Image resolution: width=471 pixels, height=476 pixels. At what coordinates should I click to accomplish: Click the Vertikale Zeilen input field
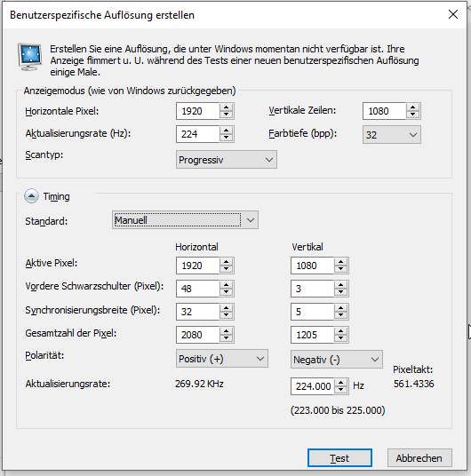[384, 111]
